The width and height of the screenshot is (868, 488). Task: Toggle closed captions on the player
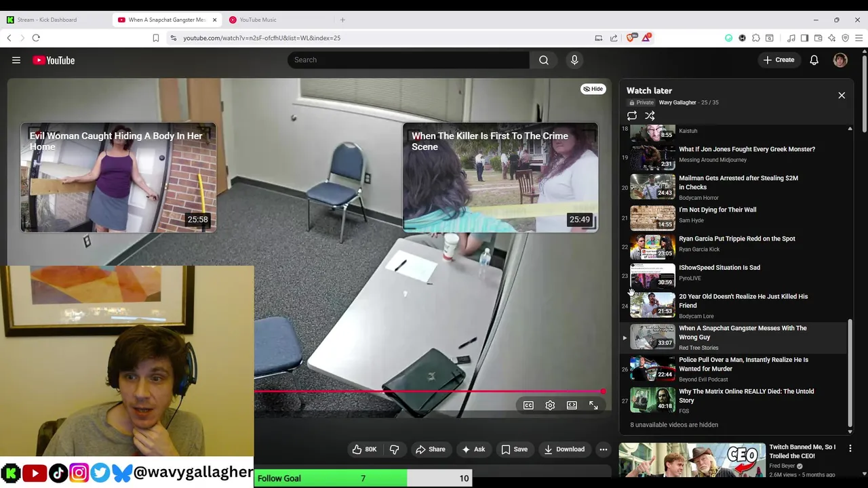click(x=528, y=405)
